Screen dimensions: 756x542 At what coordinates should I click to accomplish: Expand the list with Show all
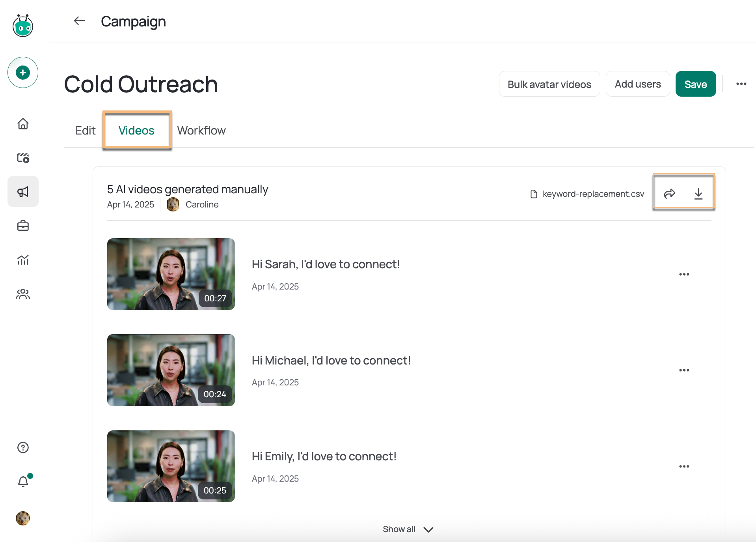click(x=408, y=529)
